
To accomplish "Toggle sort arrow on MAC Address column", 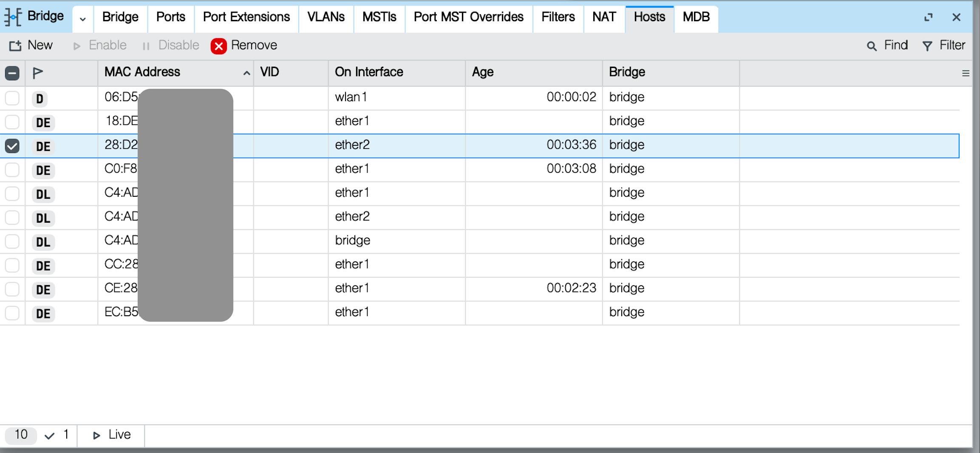I will point(246,73).
